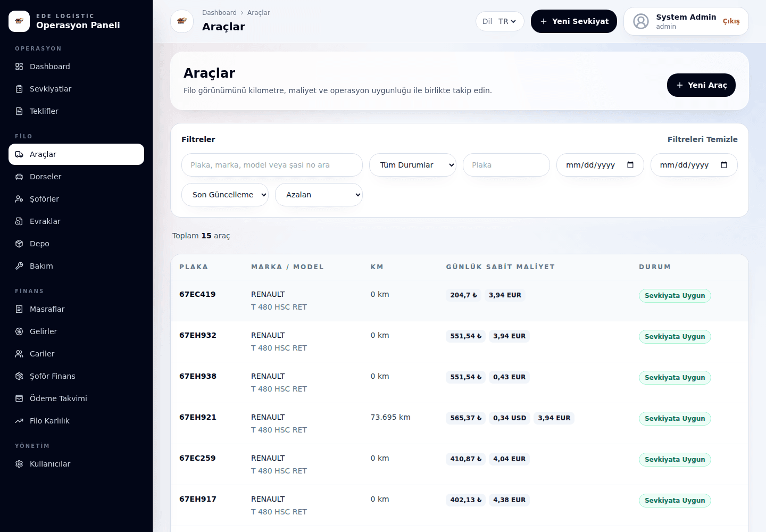This screenshot has height=532, width=766.
Task: Click the Yeni Araç button
Action: pos(701,85)
